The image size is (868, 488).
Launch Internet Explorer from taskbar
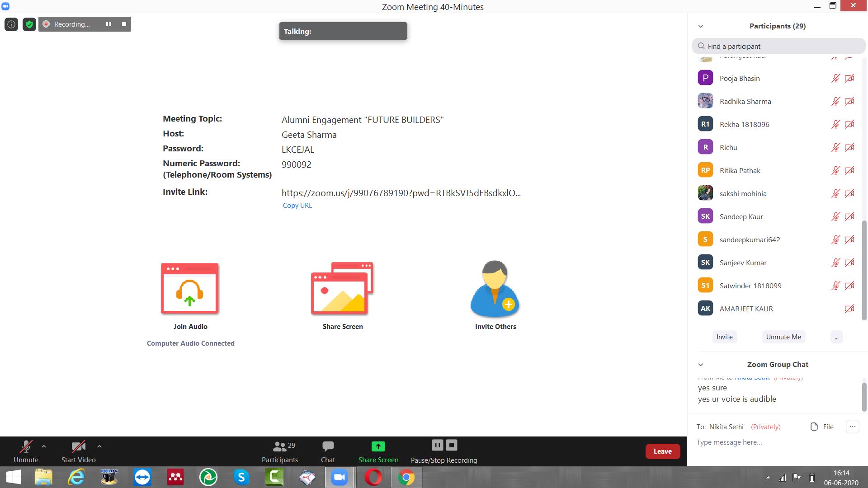coord(76,477)
